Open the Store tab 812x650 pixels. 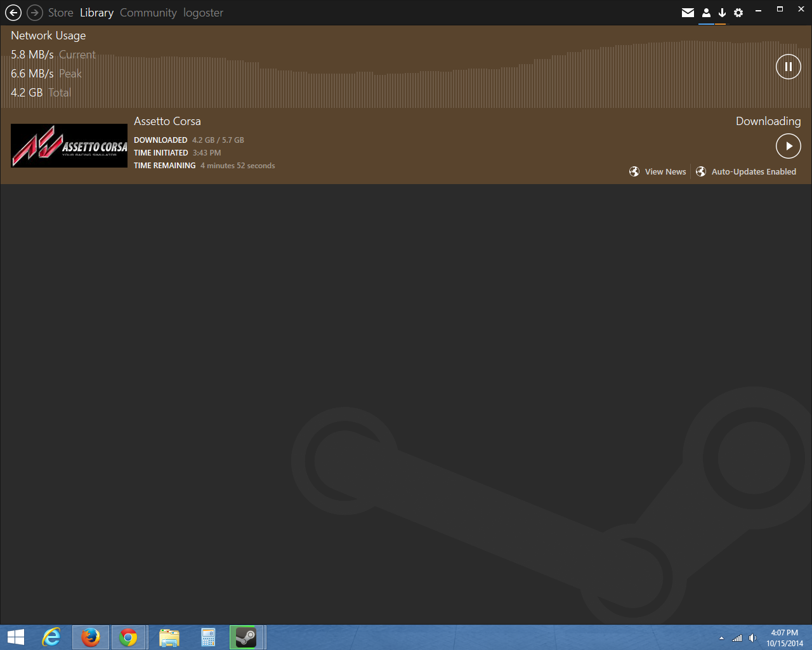tap(60, 13)
